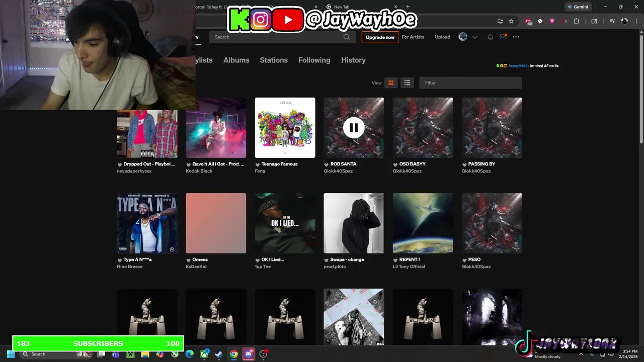Screen dimensions: 644x362
Task: Open Steam from the taskbar
Action: pos(219,354)
